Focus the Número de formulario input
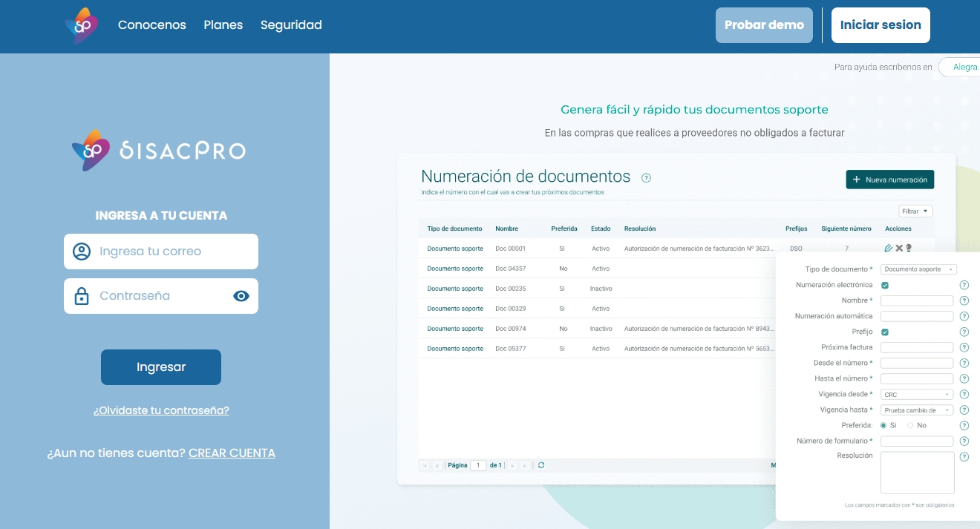The width and height of the screenshot is (980, 529). (917, 441)
